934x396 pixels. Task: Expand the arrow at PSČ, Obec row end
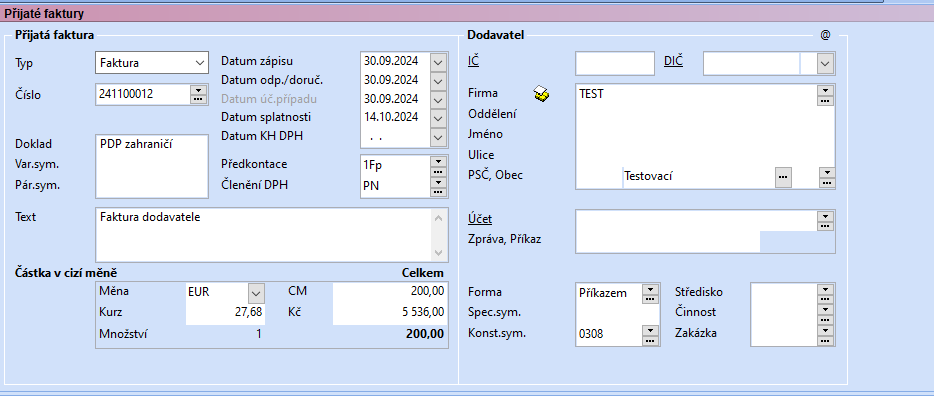827,172
